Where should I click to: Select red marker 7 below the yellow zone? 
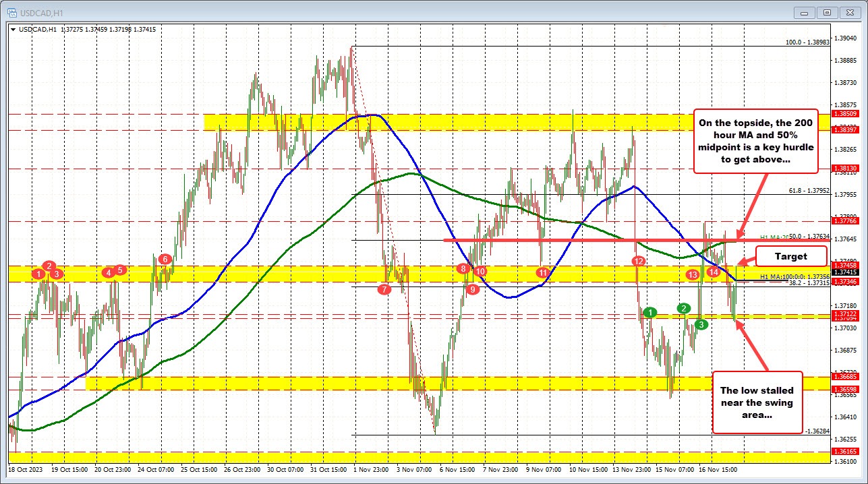pos(384,290)
